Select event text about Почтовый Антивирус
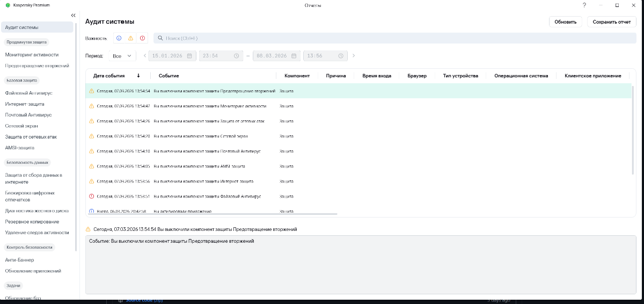The height and width of the screenshot is (304, 644). click(207, 151)
